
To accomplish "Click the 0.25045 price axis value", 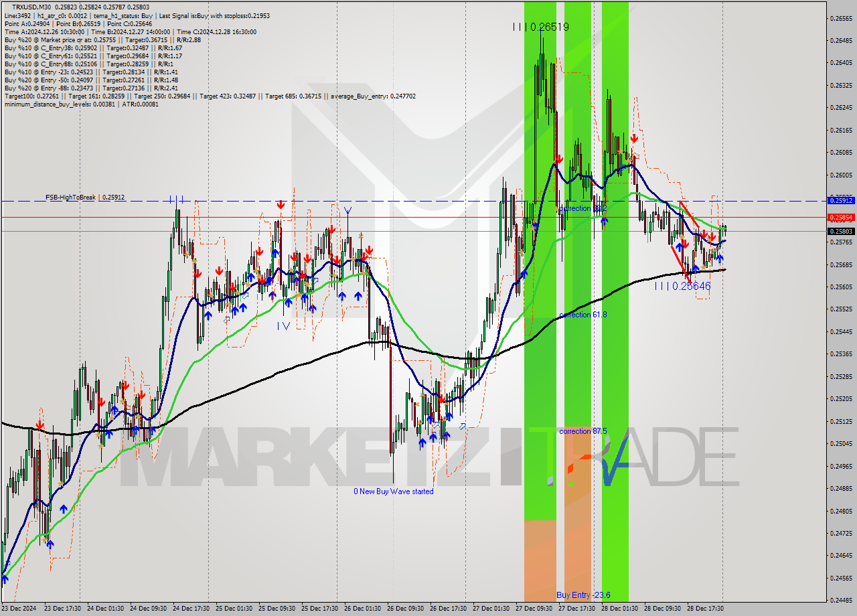I will (x=842, y=443).
